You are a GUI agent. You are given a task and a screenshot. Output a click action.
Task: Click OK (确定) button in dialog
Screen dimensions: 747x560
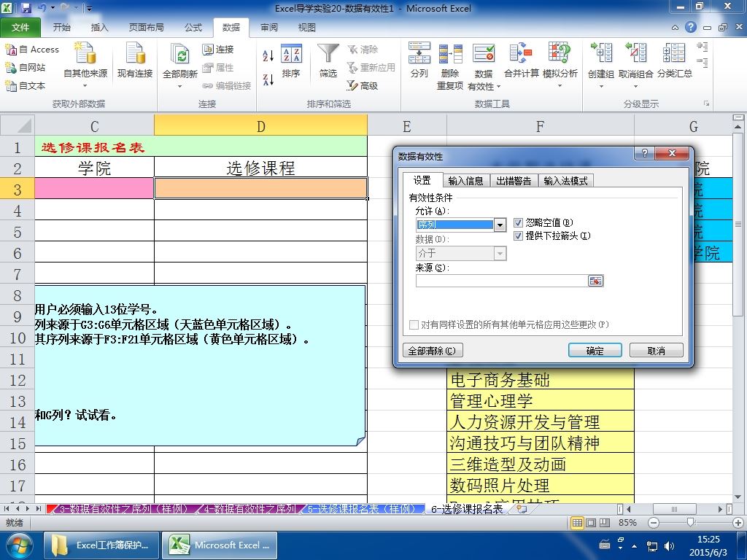[x=595, y=351]
